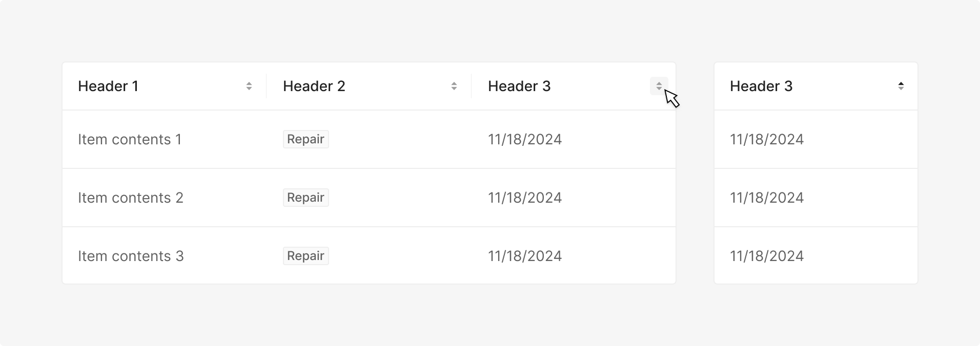Select the Item contents 3 cell

coord(131,256)
